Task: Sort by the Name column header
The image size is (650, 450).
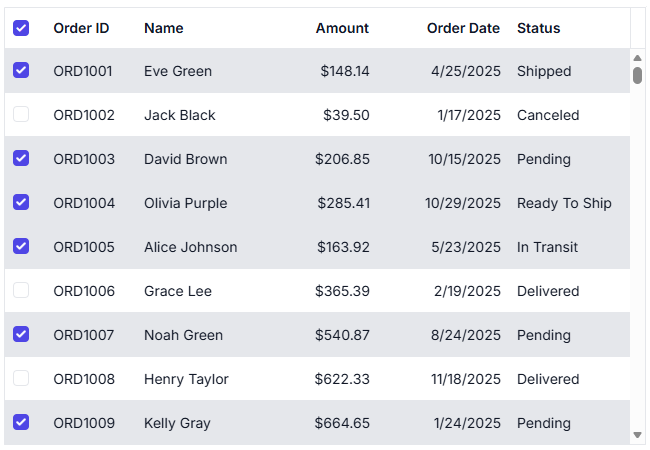Action: coord(164,28)
